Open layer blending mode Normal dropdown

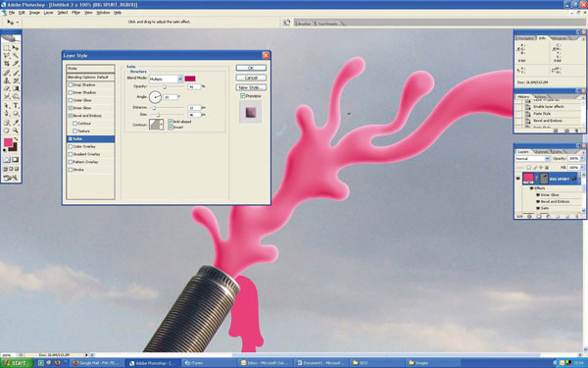click(532, 159)
